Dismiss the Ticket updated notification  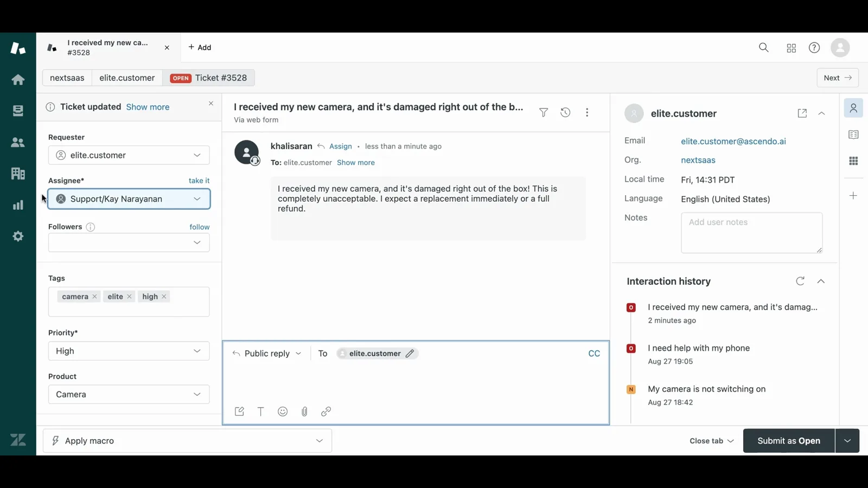point(211,104)
